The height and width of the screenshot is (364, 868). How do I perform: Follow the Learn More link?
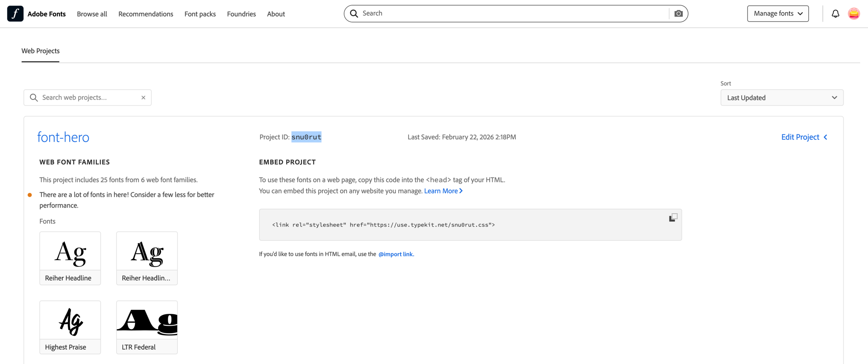point(443,191)
